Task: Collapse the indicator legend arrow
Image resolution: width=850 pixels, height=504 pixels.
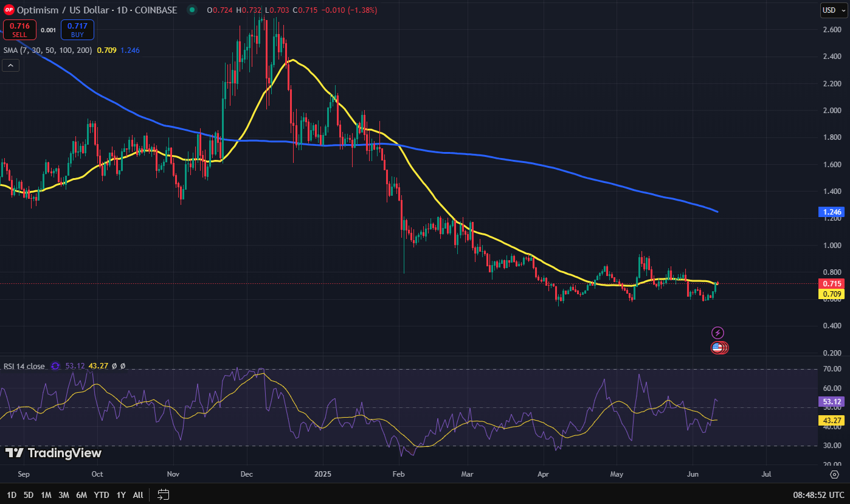Action: point(12,66)
